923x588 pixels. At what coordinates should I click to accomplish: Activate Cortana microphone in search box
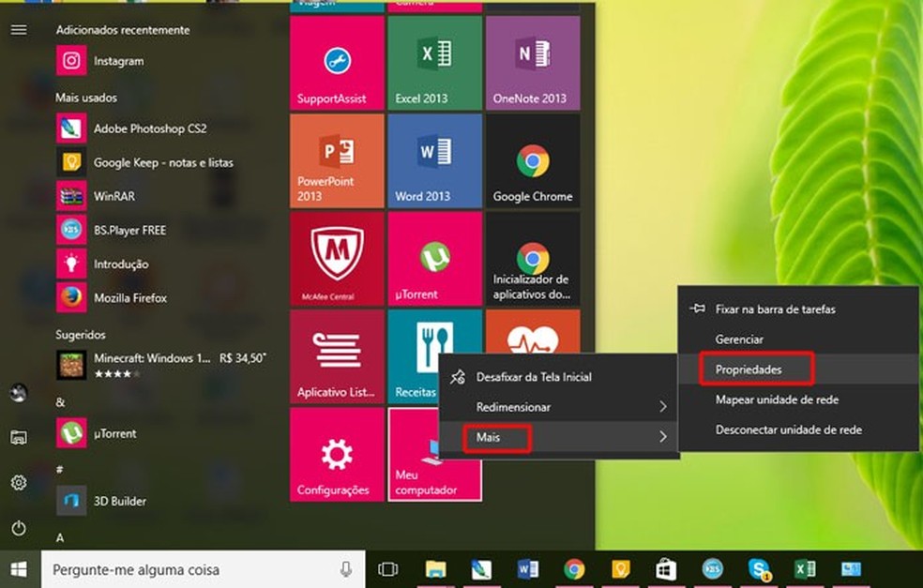point(346,568)
